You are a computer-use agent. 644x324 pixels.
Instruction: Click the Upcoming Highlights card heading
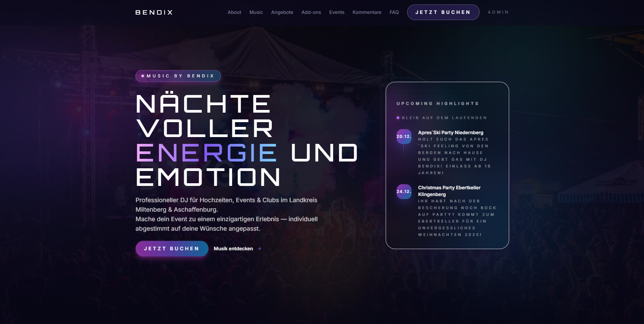(x=438, y=103)
